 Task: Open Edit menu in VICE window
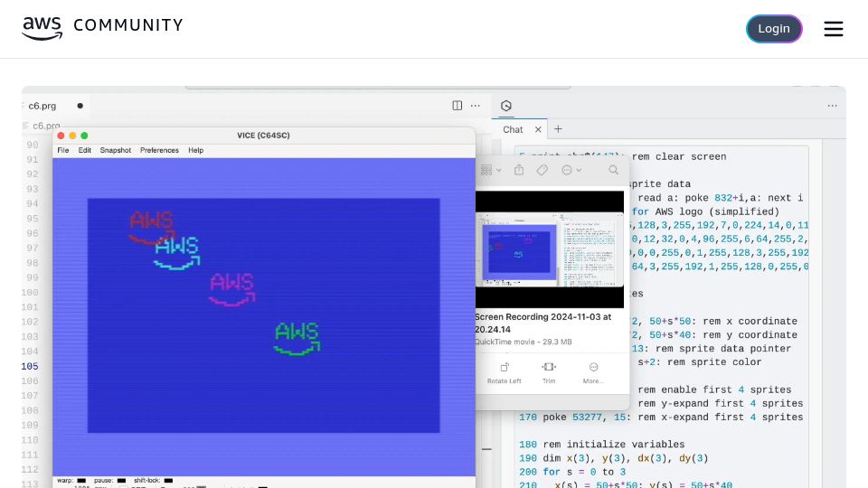(x=85, y=150)
